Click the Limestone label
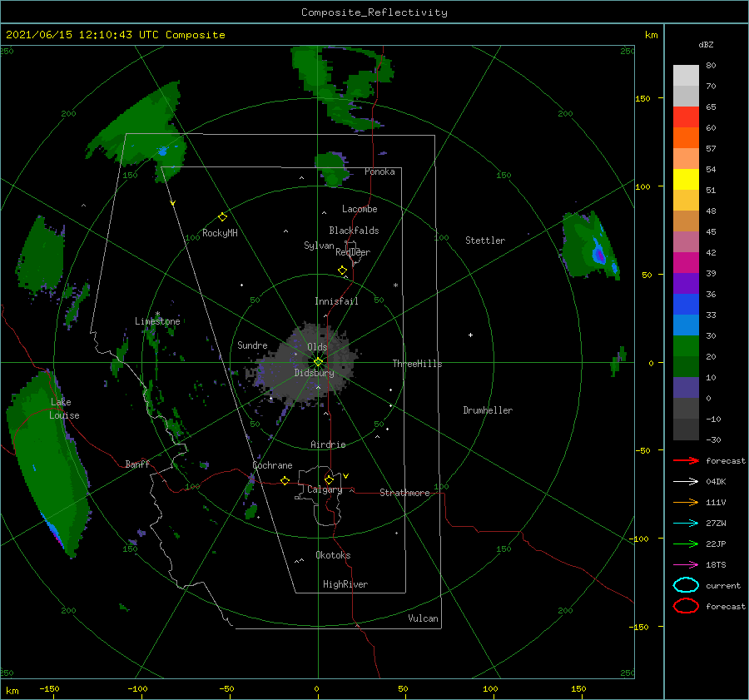 (x=157, y=321)
